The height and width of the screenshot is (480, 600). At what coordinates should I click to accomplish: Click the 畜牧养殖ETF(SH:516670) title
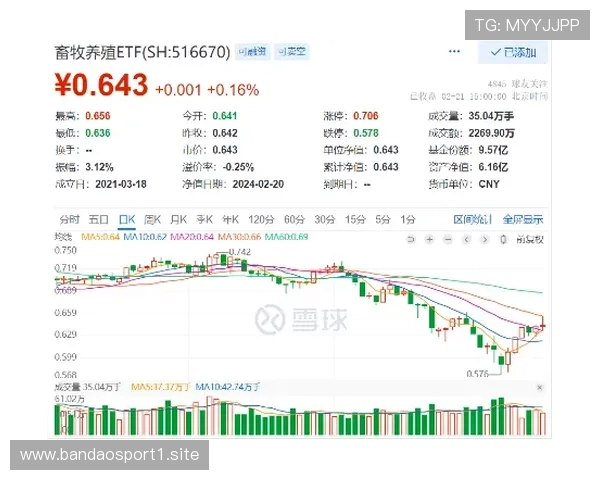[143, 52]
